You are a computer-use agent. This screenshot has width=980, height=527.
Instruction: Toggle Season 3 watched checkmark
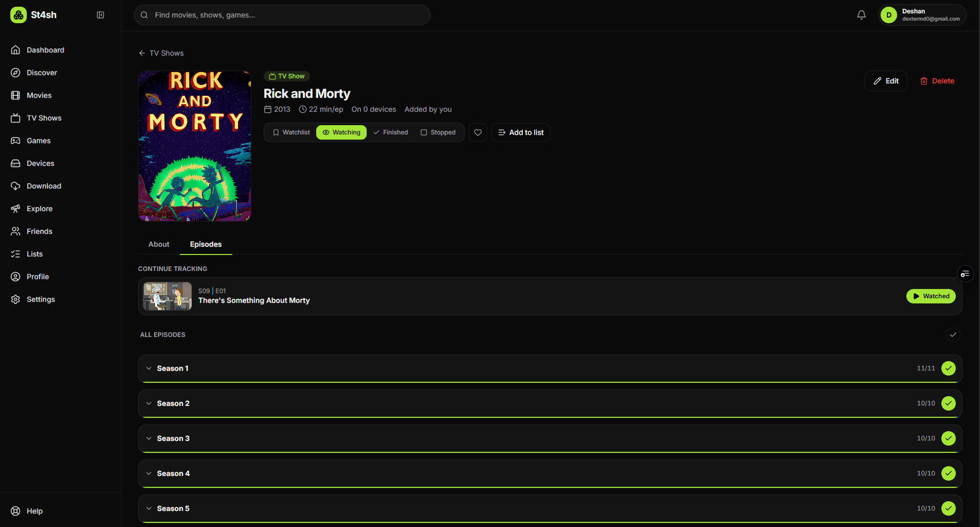pos(949,438)
